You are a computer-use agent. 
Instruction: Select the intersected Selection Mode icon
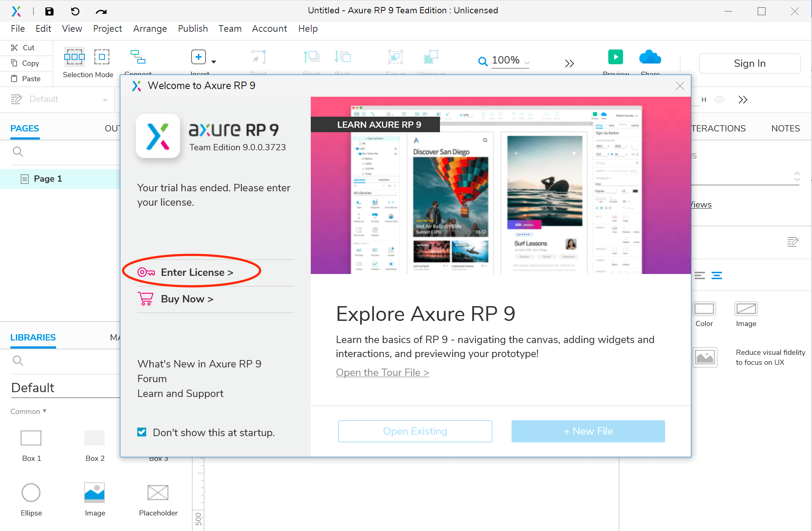74,56
